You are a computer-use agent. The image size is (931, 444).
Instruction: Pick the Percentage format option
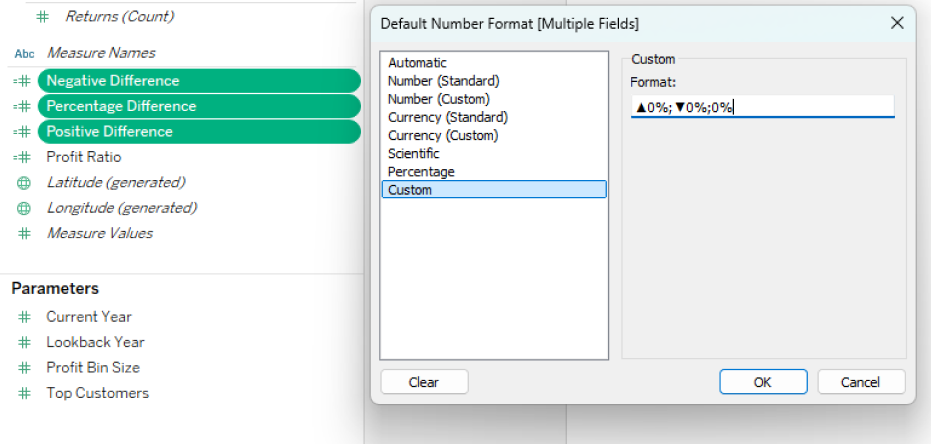click(421, 172)
